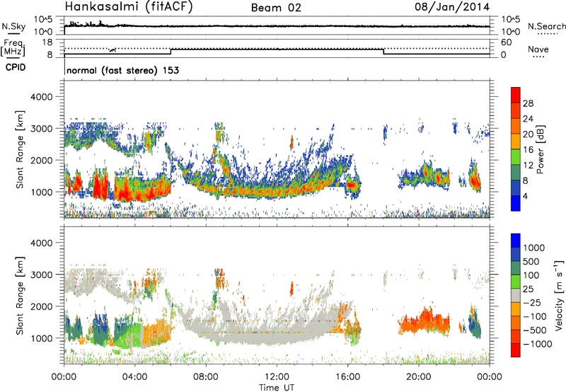
Task: Click the 04:00 time tick label
Action: point(134,377)
